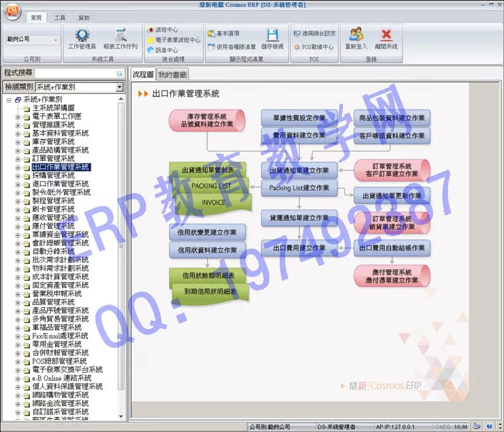Image resolution: width=504 pixels, height=432 pixels.
Task: Click the round application logo button
Action: pos(12,12)
